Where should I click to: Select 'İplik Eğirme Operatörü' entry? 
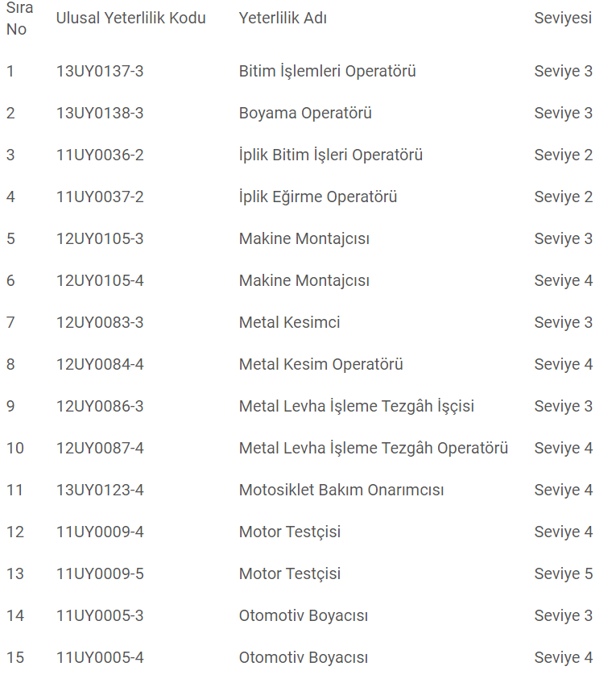pyautogui.click(x=317, y=197)
